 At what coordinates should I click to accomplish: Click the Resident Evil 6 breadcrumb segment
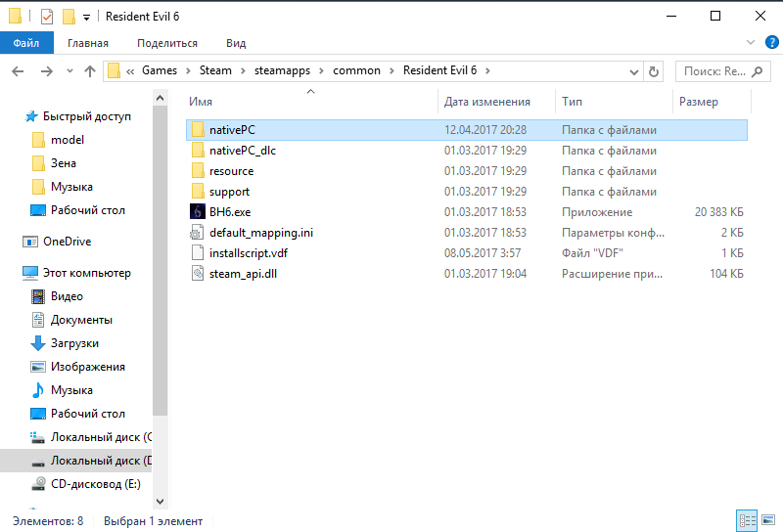(x=439, y=70)
